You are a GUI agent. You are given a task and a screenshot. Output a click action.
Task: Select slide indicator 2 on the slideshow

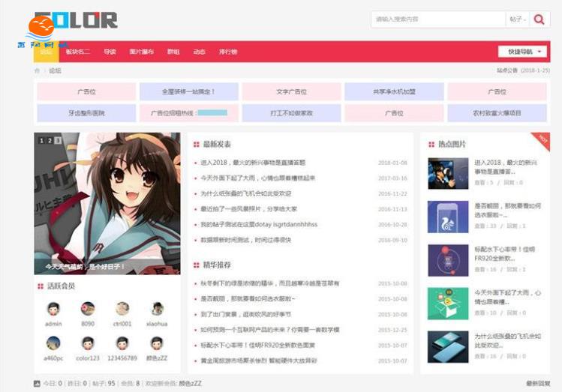coord(50,141)
